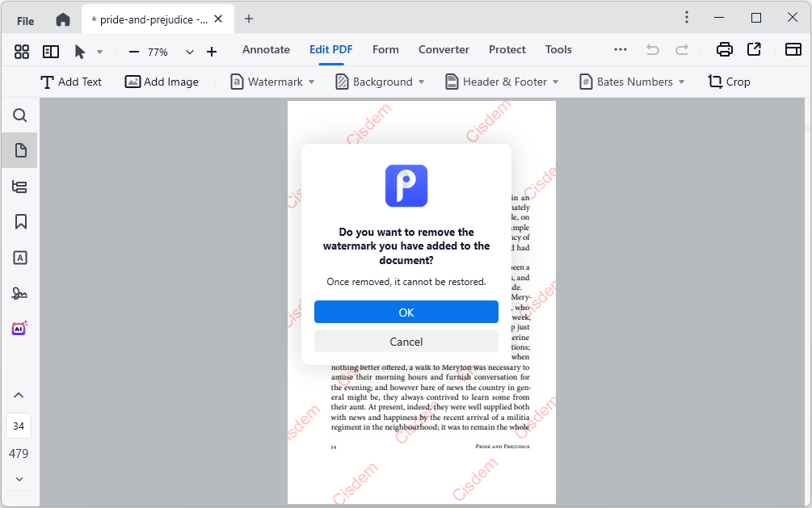Launch the AI assistant from the sidebar
The height and width of the screenshot is (508, 812).
click(19, 328)
